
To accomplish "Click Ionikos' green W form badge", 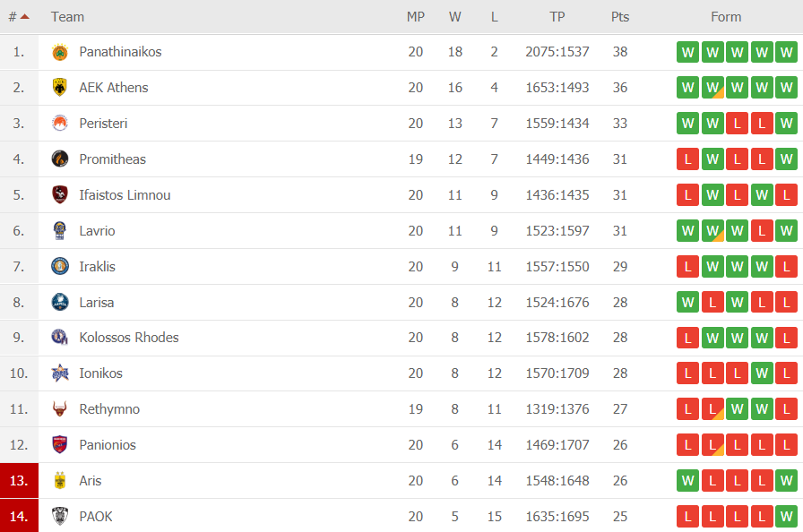I will [762, 373].
